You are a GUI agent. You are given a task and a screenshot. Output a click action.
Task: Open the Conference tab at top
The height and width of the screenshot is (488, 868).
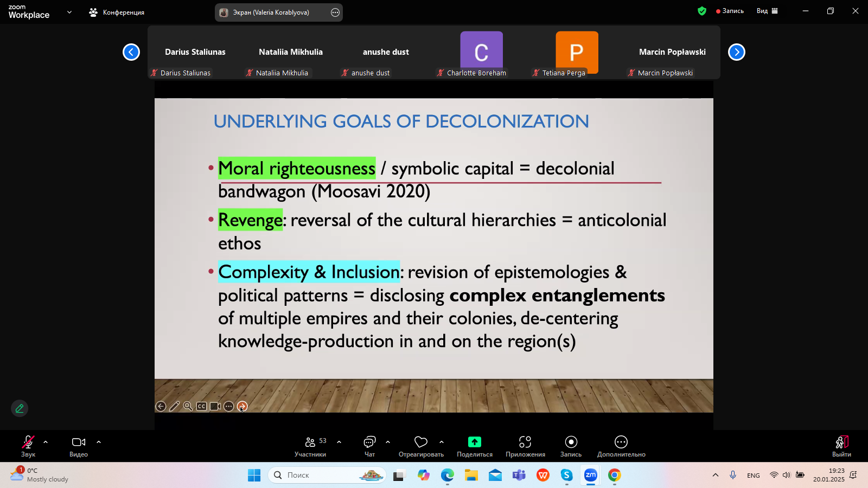(117, 12)
